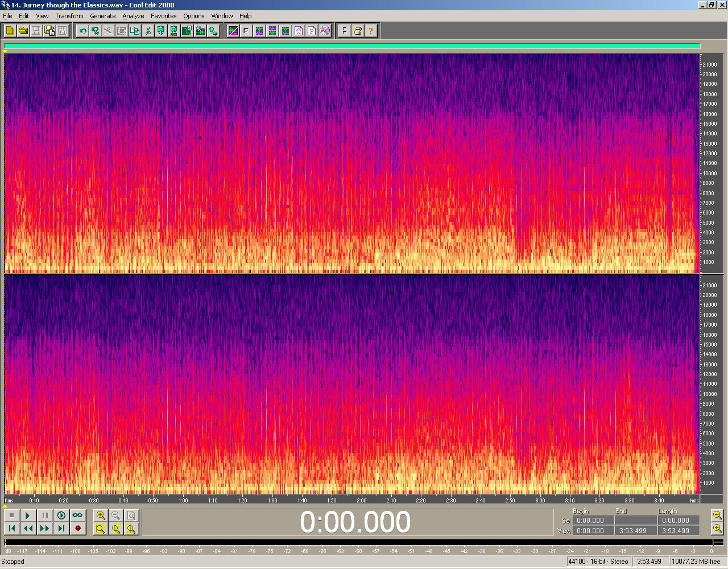Open the Transform menu
728x569 pixels.
[x=69, y=16]
